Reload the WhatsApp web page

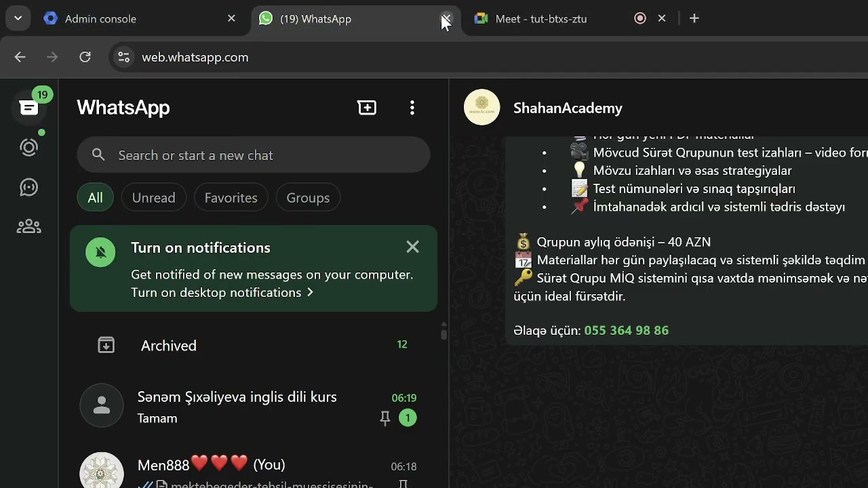(85, 57)
